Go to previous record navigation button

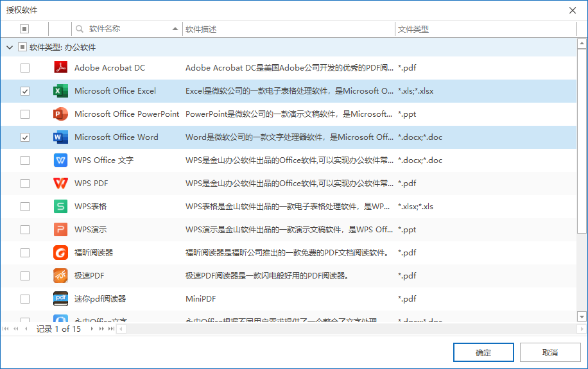pyautogui.click(x=26, y=329)
